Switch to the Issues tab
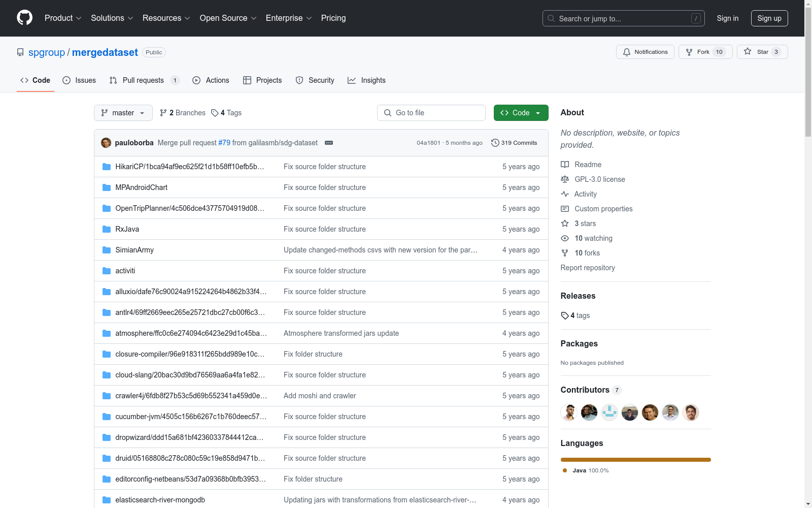812x508 pixels. click(x=79, y=80)
